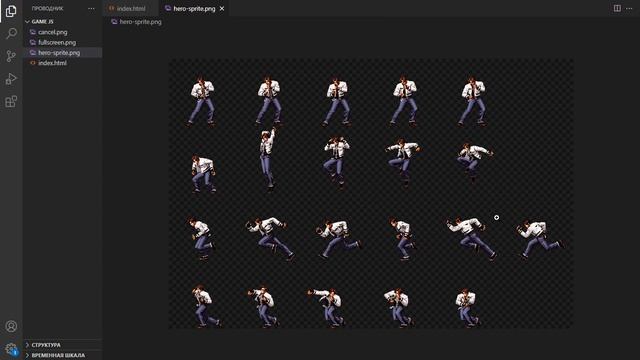Click the sprite sheet image preview

(371, 193)
